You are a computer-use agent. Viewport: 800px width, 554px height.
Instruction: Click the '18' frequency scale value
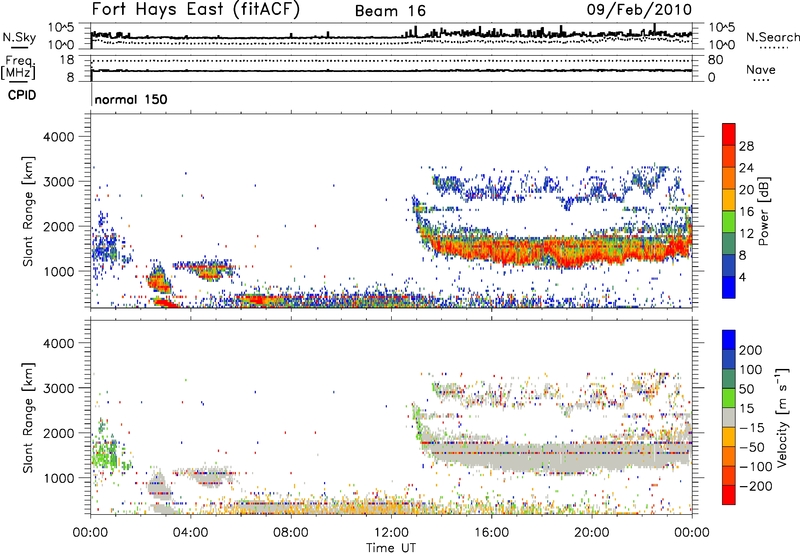tap(67, 60)
